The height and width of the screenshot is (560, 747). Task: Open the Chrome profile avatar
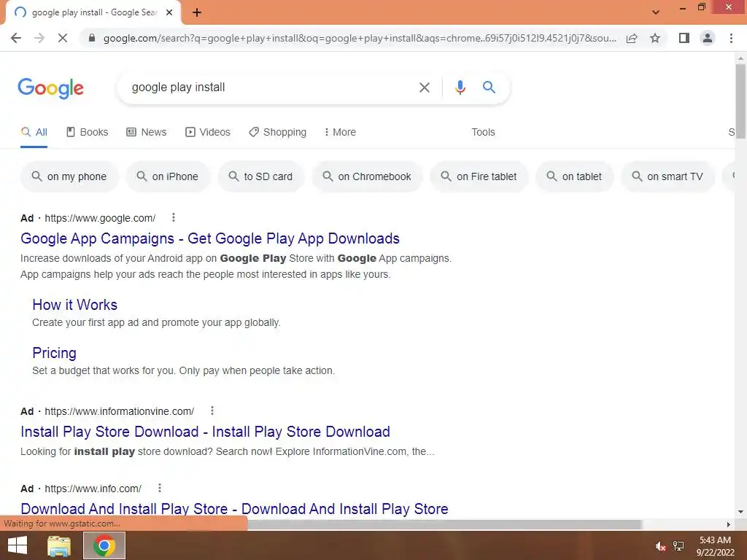pyautogui.click(x=708, y=38)
